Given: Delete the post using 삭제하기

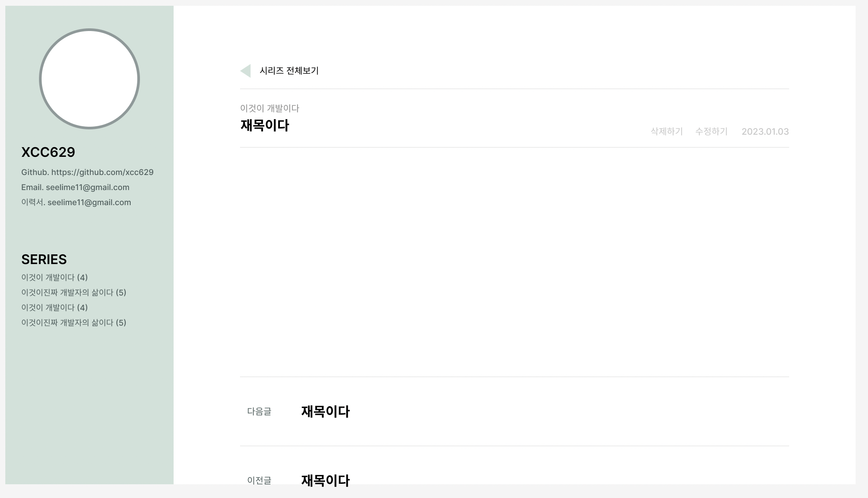Looking at the screenshot, I should [666, 131].
